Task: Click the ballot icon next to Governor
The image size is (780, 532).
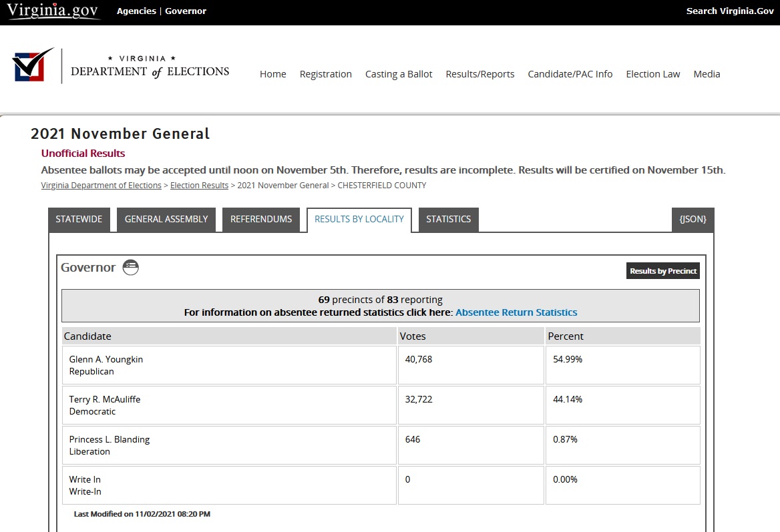Action: click(x=131, y=268)
